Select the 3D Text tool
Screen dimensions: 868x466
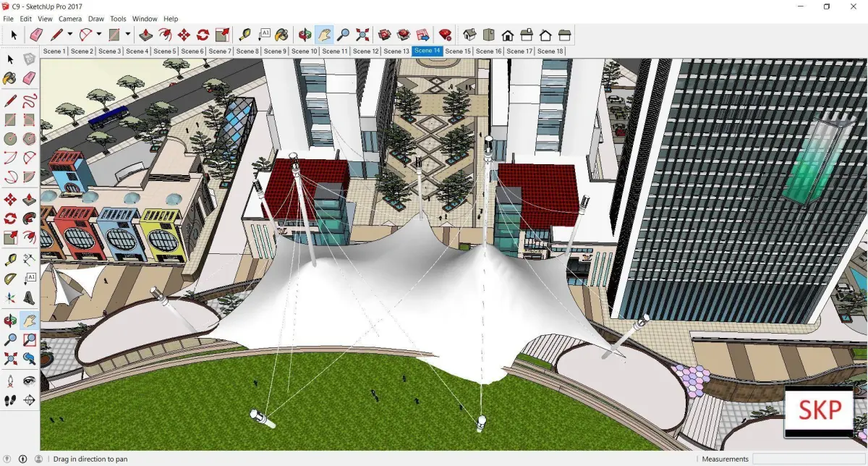pos(30,297)
